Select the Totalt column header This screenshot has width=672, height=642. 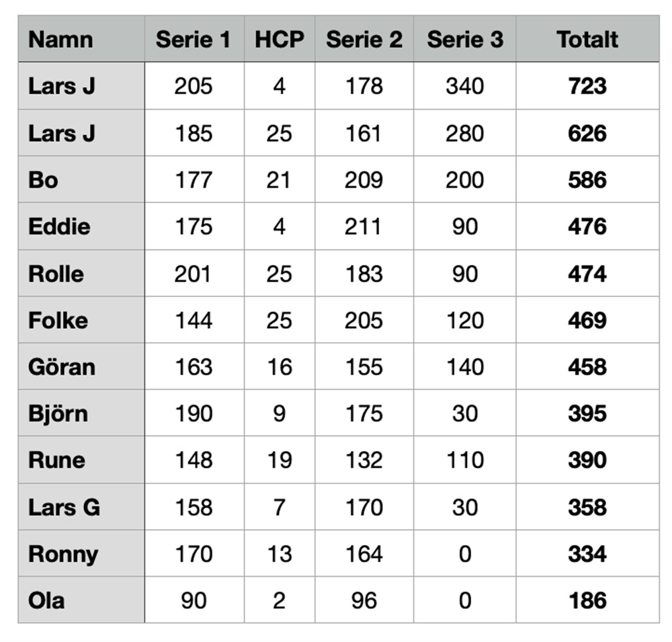point(587,40)
